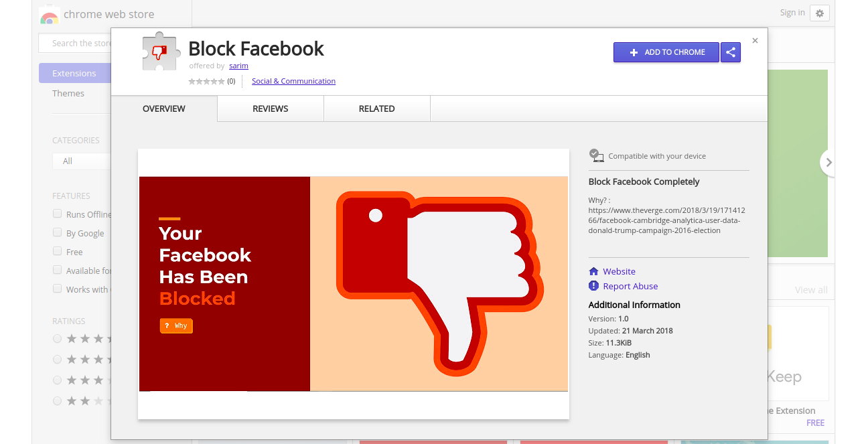Screen dimensions: 868x444
Task: Open the sarim developer link
Action: tap(238, 66)
